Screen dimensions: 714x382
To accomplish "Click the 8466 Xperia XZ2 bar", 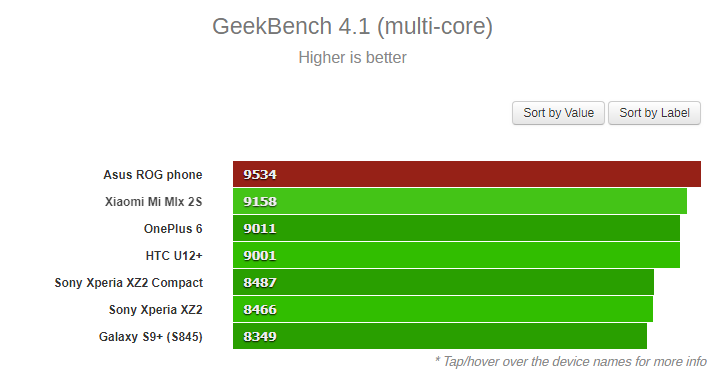I will pyautogui.click(x=443, y=309).
